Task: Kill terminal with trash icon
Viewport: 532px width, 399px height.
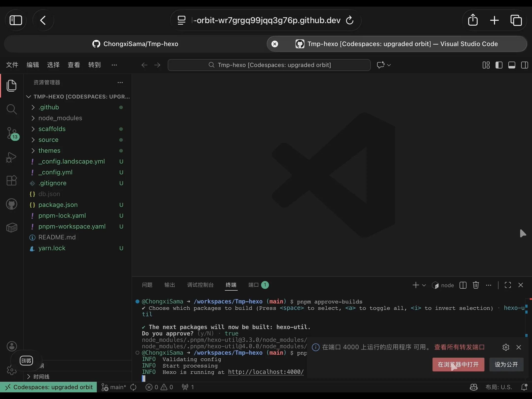Action: click(x=476, y=285)
